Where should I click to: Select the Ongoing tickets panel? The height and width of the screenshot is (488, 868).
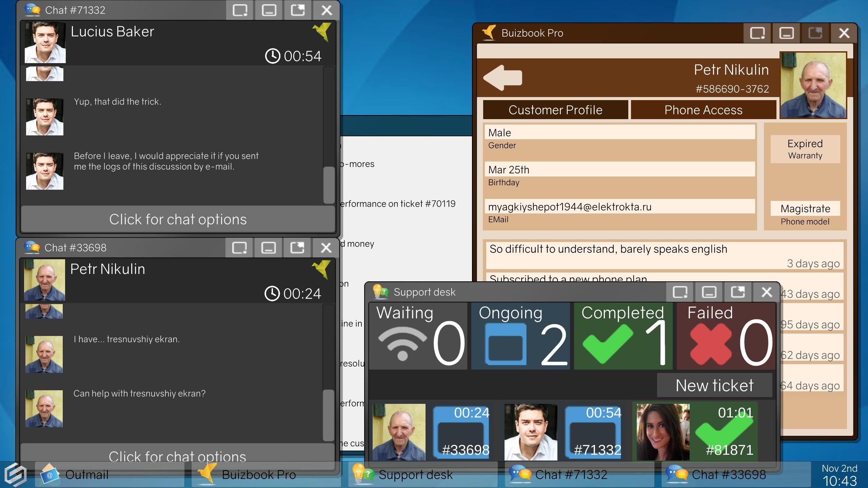tap(520, 336)
